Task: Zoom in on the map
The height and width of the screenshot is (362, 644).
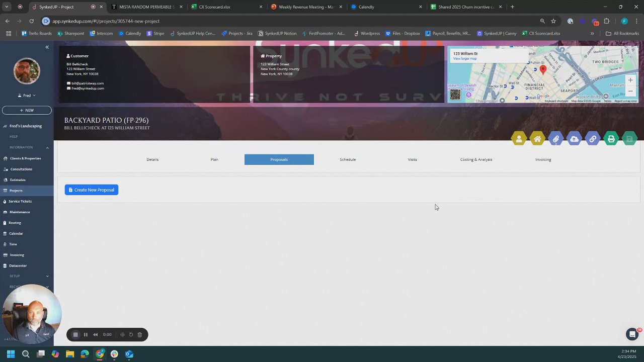Action: tap(630, 80)
